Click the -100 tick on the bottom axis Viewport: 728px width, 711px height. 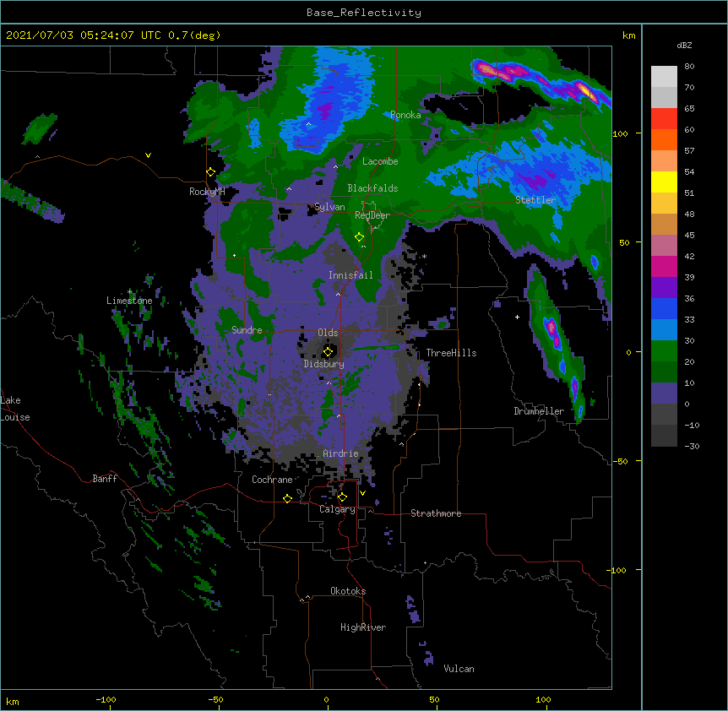106,699
